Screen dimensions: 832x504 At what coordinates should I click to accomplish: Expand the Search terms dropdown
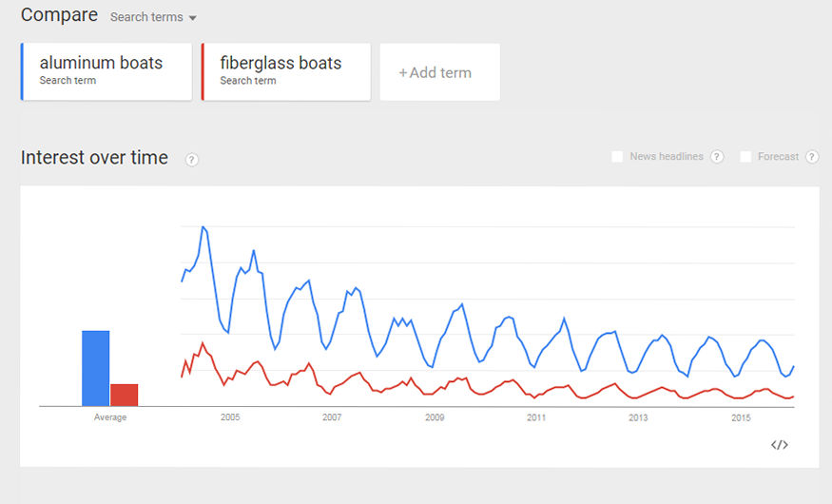pos(153,17)
